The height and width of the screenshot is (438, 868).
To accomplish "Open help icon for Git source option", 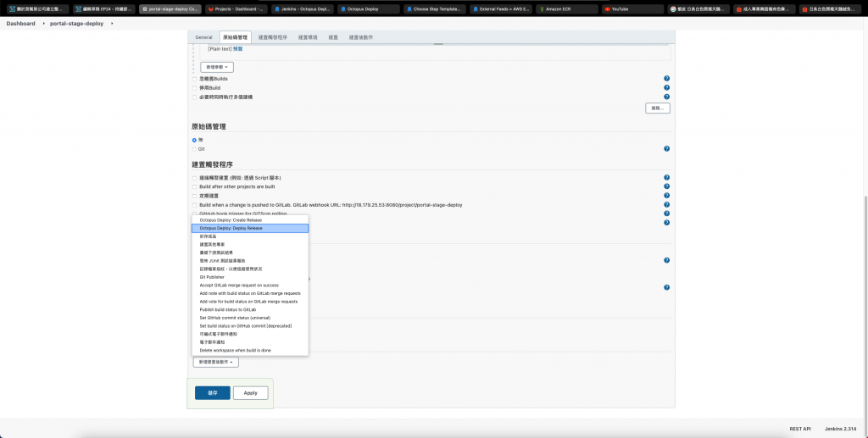I will pyautogui.click(x=666, y=149).
